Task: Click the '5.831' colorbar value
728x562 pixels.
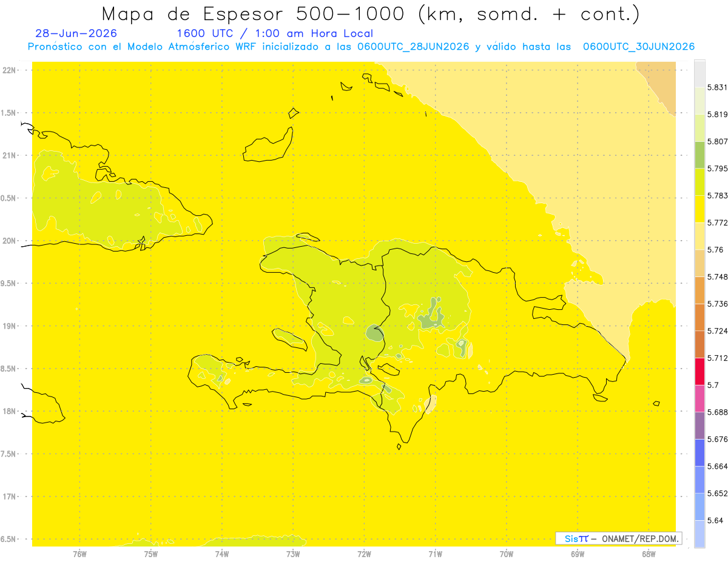Action: (718, 87)
